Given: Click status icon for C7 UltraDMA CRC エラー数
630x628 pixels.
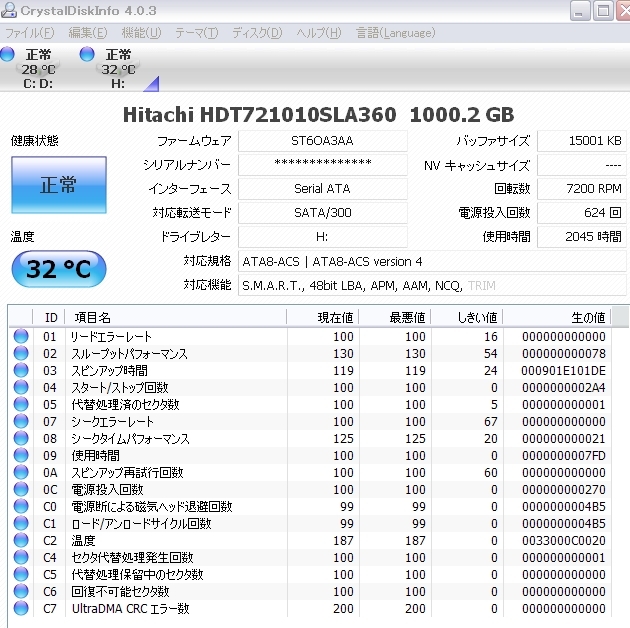Looking at the screenshot, I should click(21, 608).
